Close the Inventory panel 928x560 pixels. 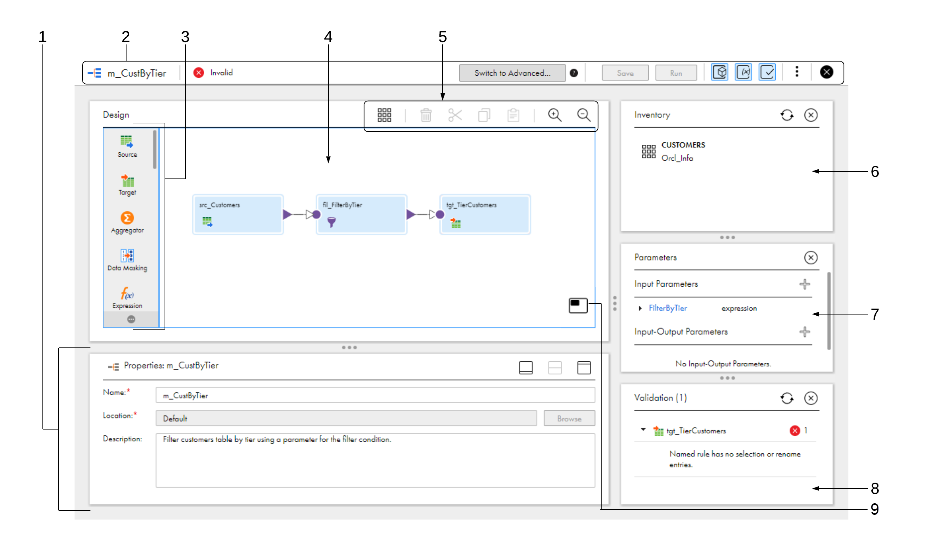[x=811, y=115]
